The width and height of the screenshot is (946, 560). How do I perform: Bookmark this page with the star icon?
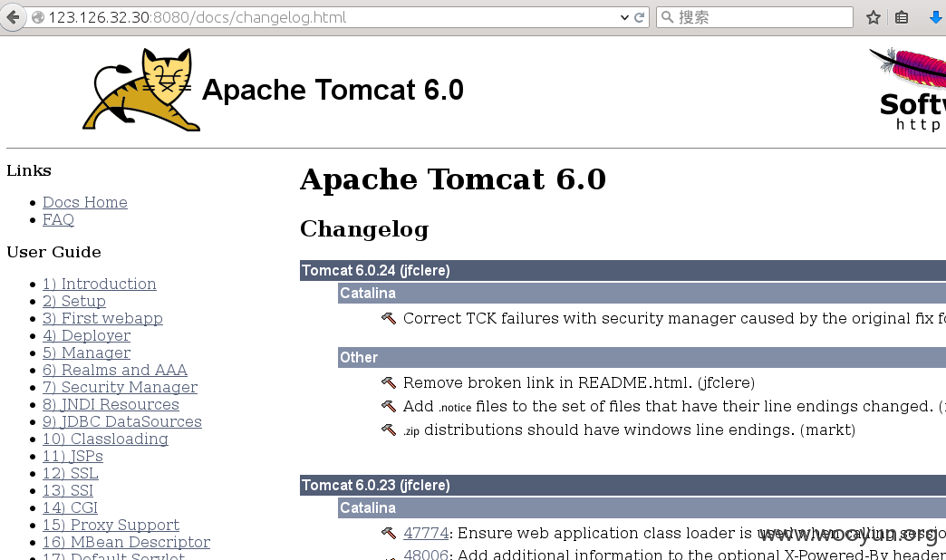pyautogui.click(x=873, y=17)
